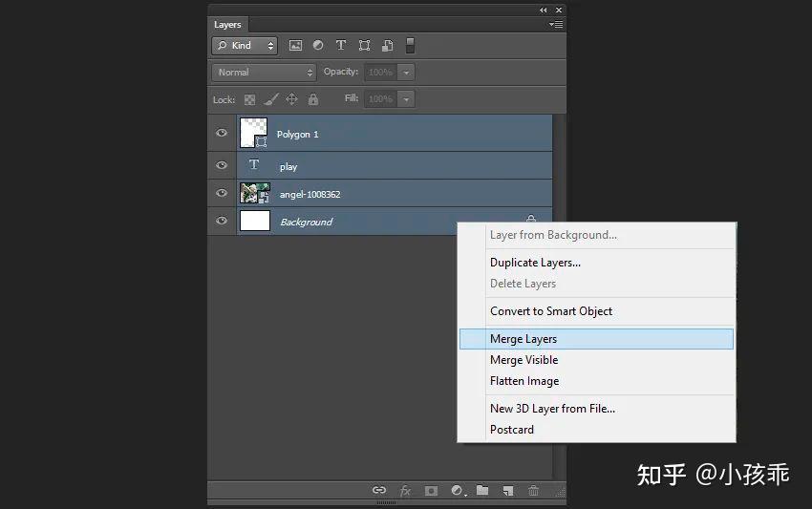Hide the Polygon 1 layer
812x509 pixels.
tap(222, 133)
